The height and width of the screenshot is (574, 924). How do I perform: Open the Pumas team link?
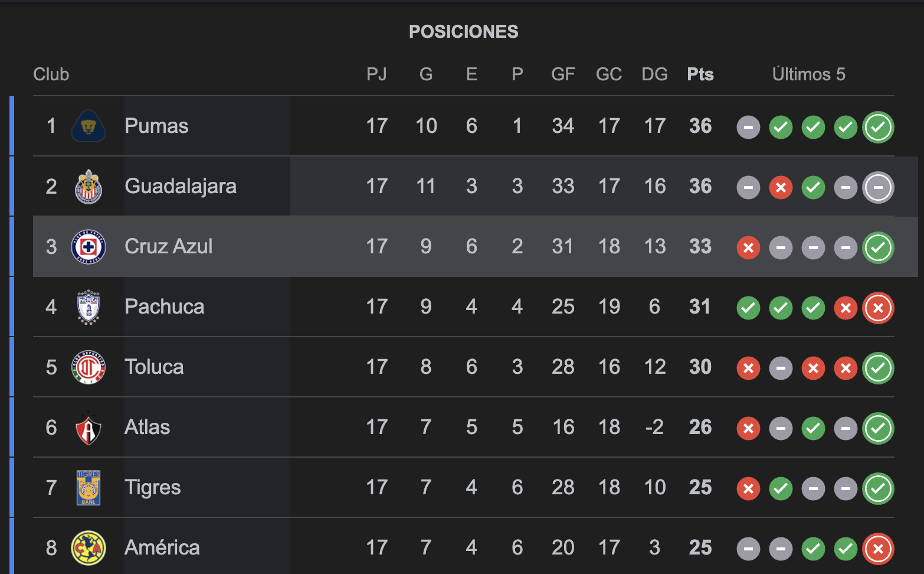point(156,126)
